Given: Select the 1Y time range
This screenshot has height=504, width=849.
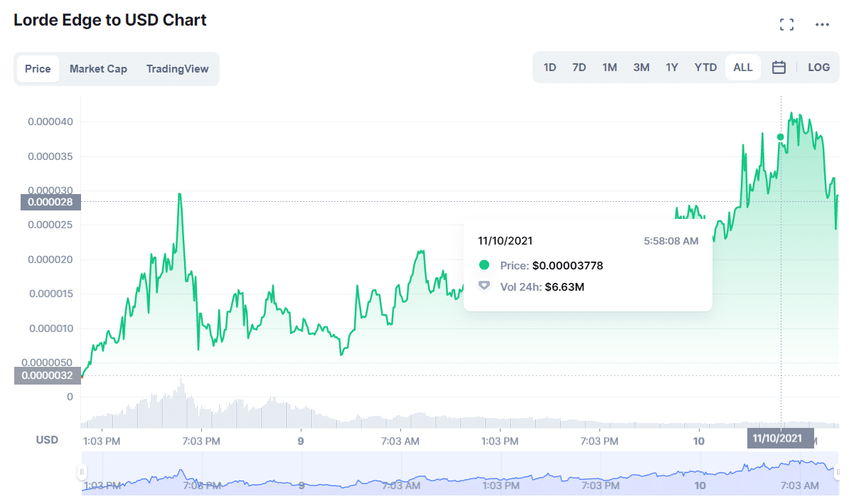Looking at the screenshot, I should coord(672,67).
